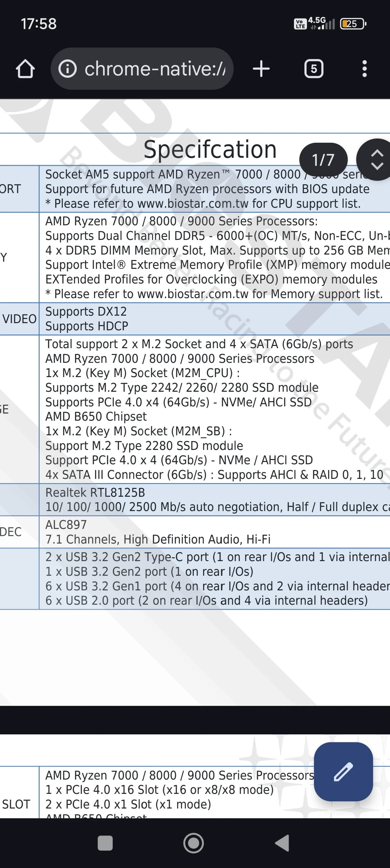
Task: Tap the battery indicator in status bar
Action: click(x=353, y=24)
